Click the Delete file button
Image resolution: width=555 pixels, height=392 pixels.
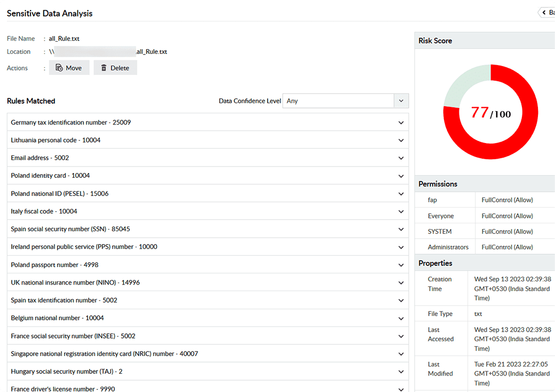115,68
